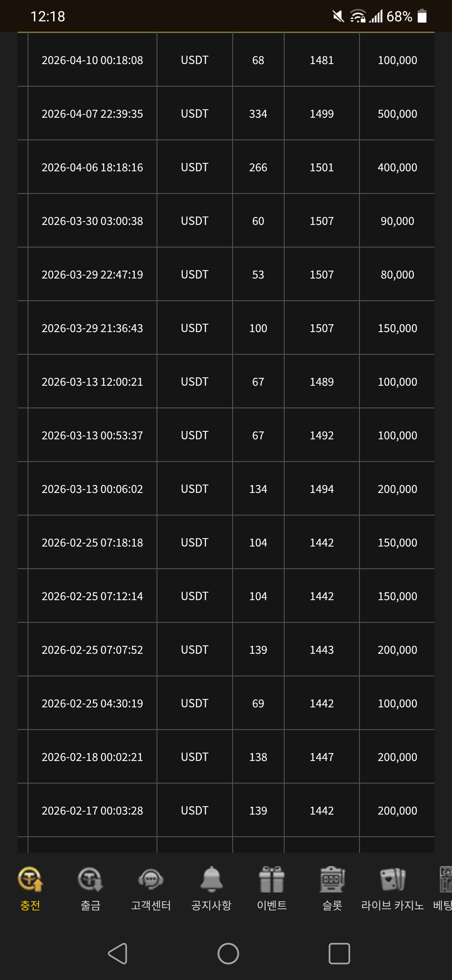Tap the partially visible 베팅 icon

coord(445,879)
